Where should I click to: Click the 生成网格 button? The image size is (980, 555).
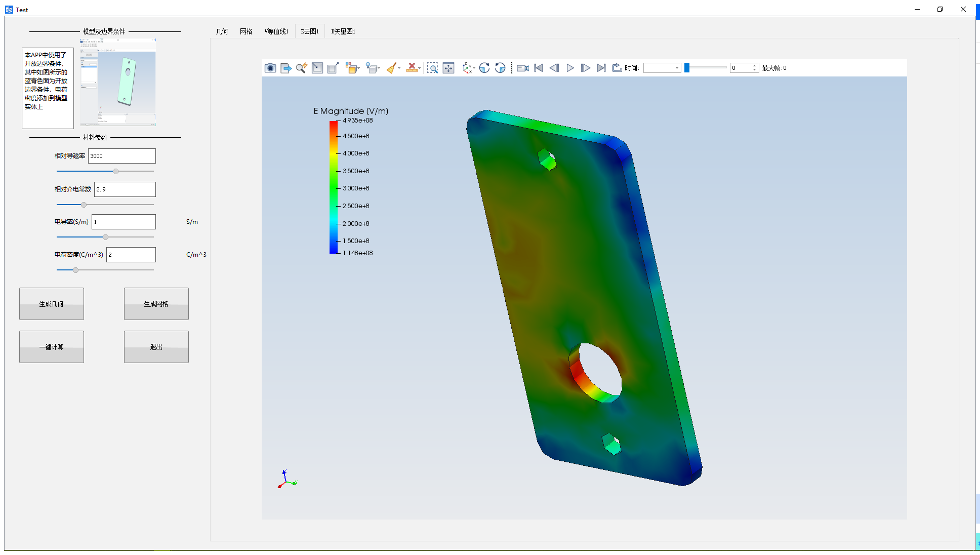click(156, 304)
